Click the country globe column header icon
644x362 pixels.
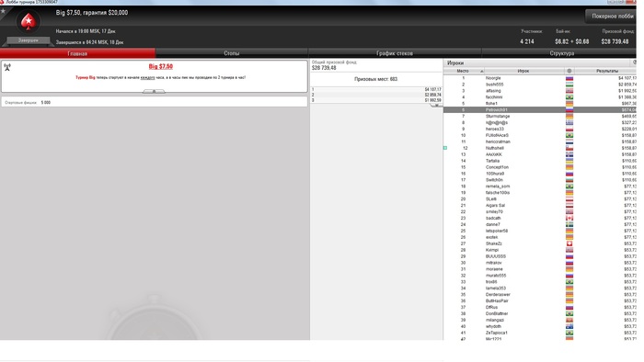point(569,71)
